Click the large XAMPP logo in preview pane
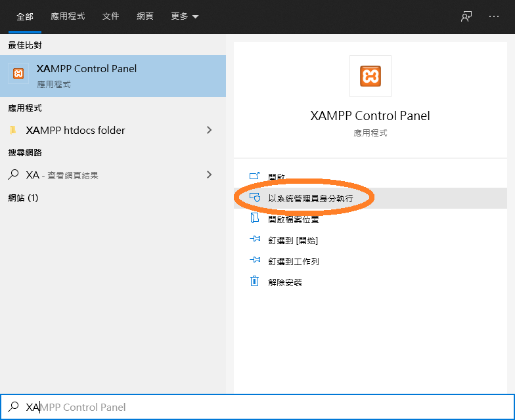Image resolution: width=515 pixels, height=420 pixels. click(370, 76)
